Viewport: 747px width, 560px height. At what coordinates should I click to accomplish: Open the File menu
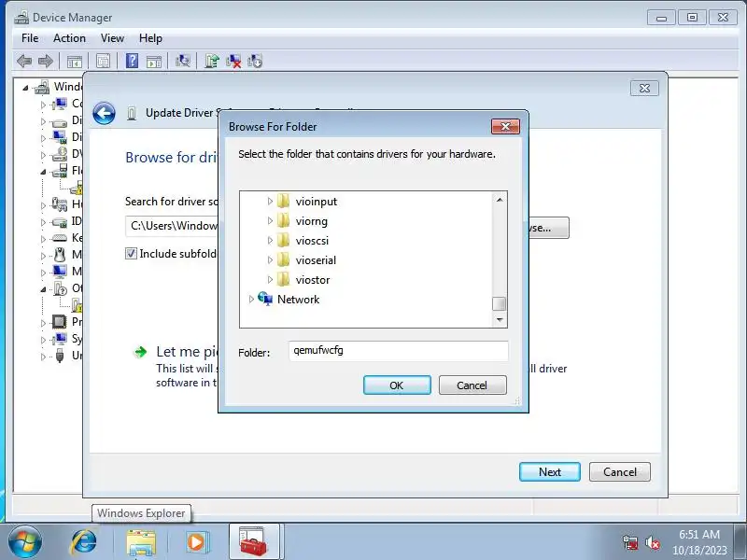pos(30,38)
